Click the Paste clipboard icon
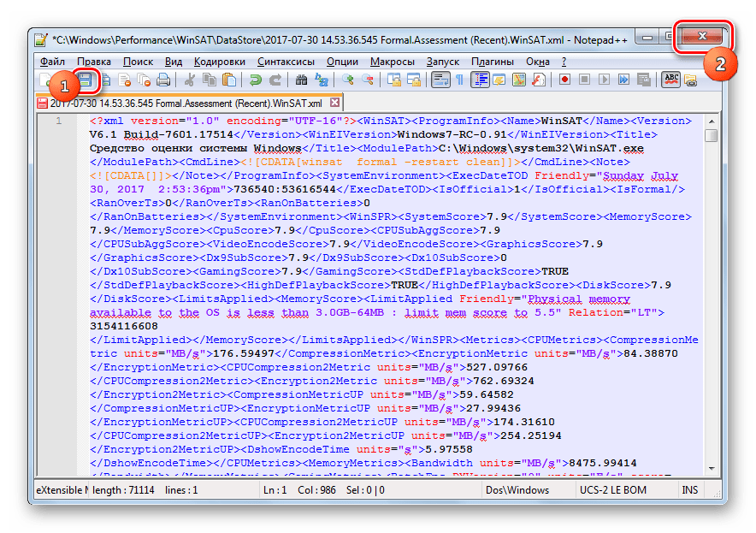 229,80
